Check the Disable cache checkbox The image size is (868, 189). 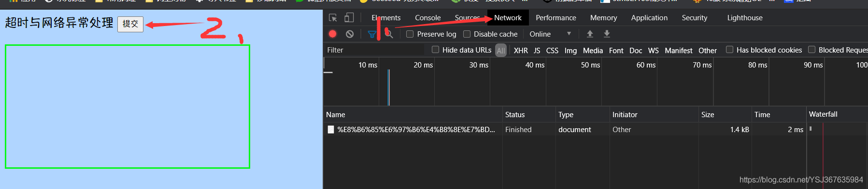coord(467,34)
